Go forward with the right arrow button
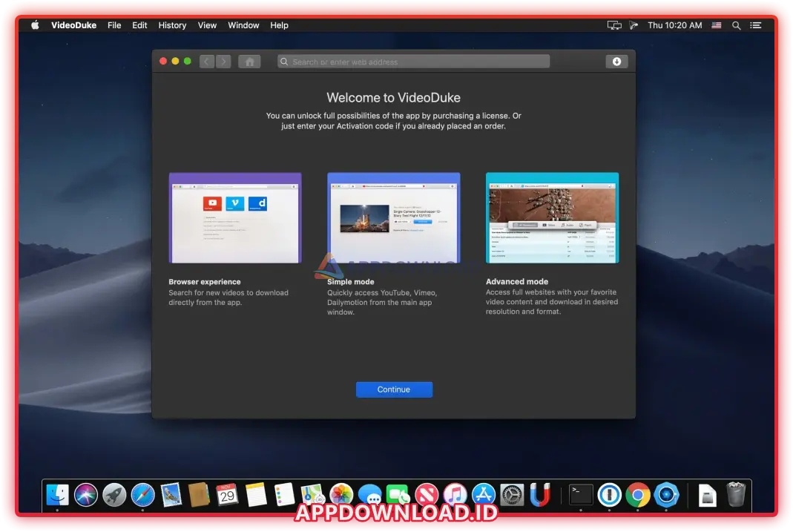 click(223, 62)
